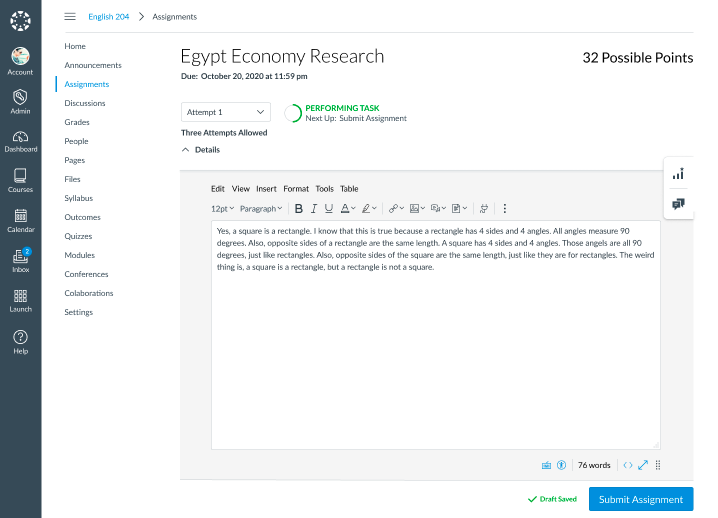
Task: Open the editor Tools menu
Action: point(324,189)
